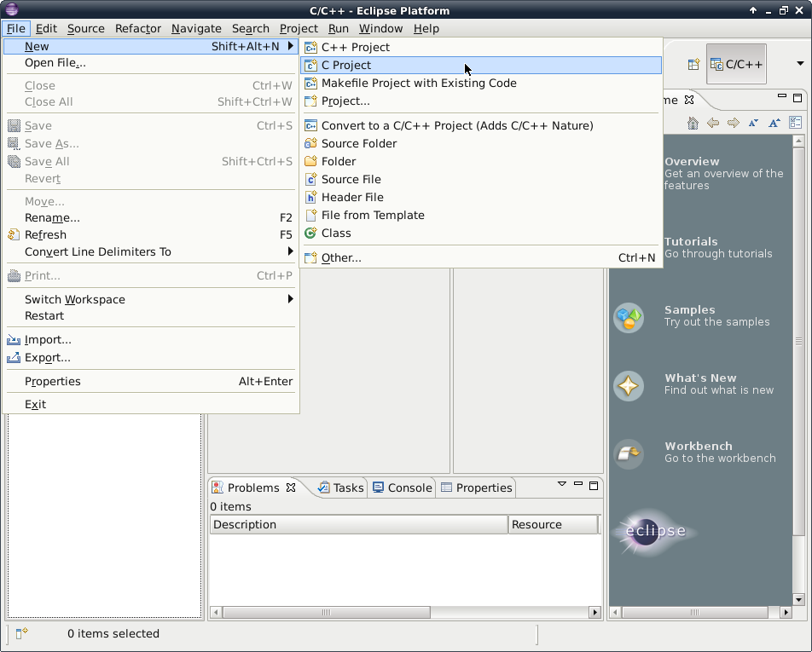
Task: Choose Project... in New submenu
Action: [x=480, y=101]
